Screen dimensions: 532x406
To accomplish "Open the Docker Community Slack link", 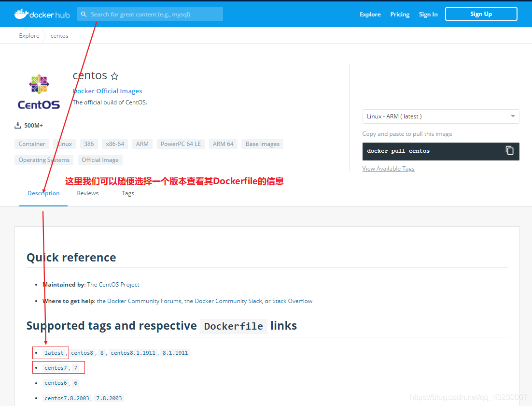I will pos(223,301).
